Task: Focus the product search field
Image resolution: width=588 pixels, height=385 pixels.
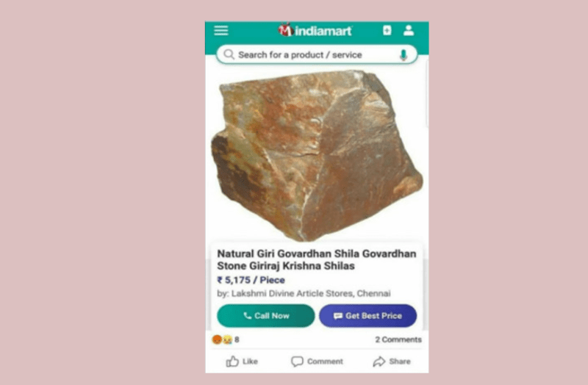Action: [317, 54]
